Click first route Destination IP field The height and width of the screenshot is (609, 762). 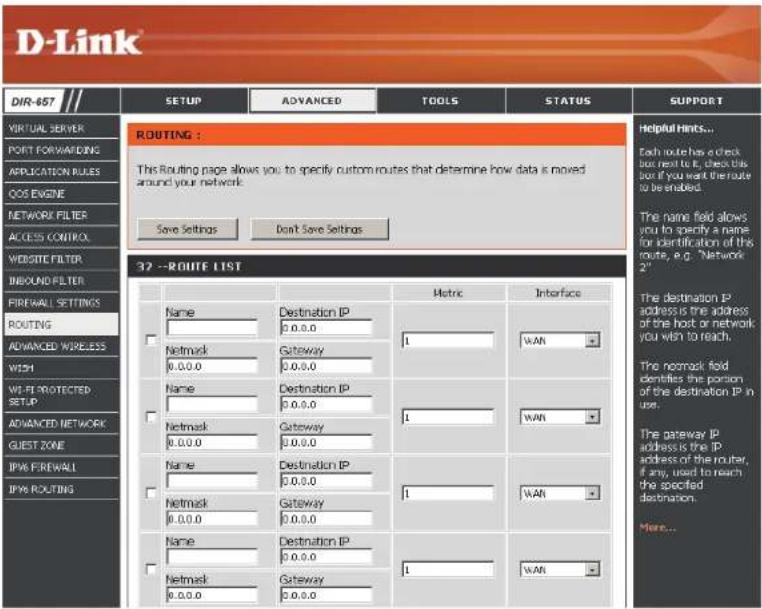326,328
